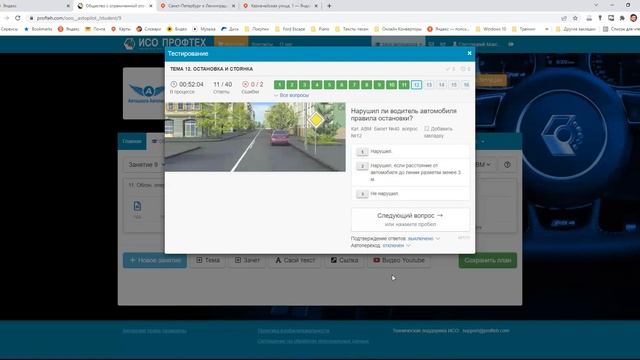Click the 'Тема' button

(x=208, y=260)
